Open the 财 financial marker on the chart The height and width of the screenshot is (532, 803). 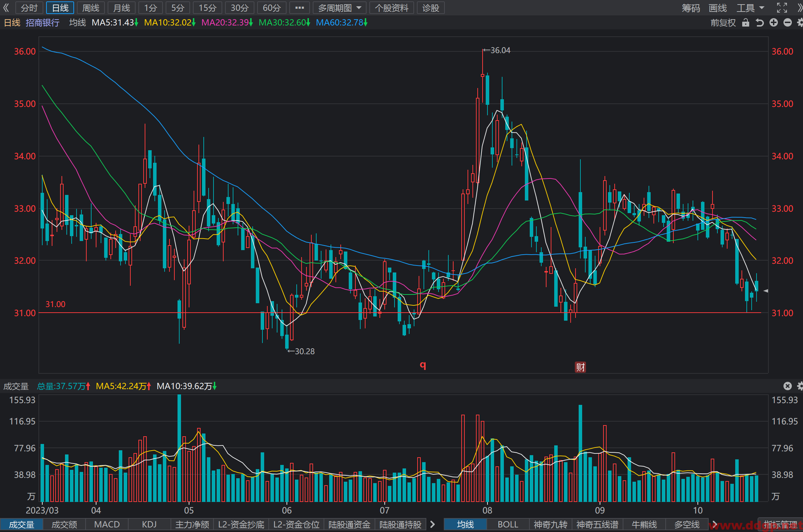click(580, 367)
